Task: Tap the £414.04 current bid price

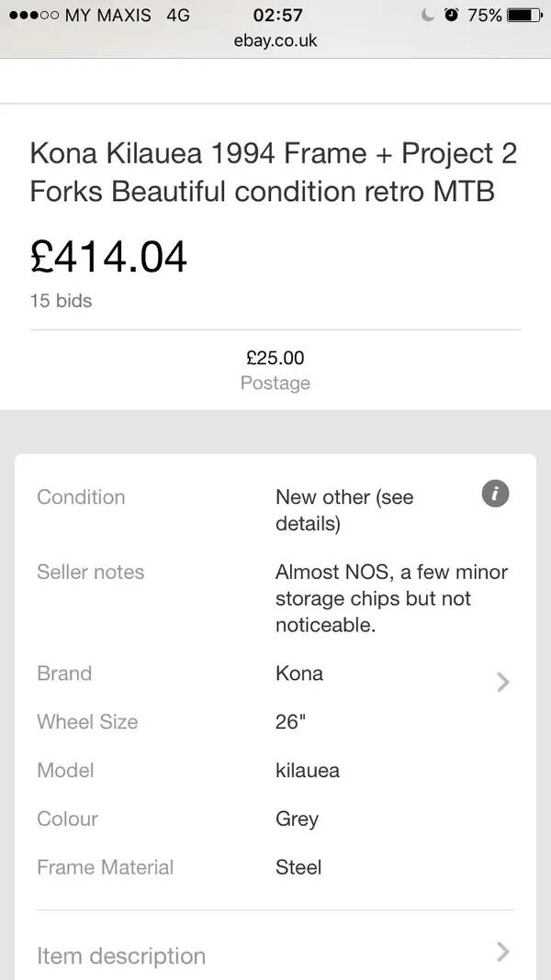Action: 108,257
